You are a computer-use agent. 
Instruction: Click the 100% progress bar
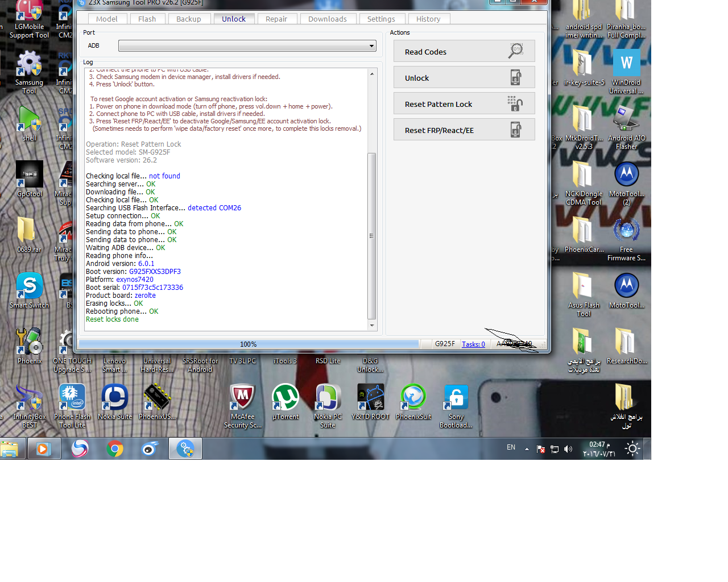(249, 344)
